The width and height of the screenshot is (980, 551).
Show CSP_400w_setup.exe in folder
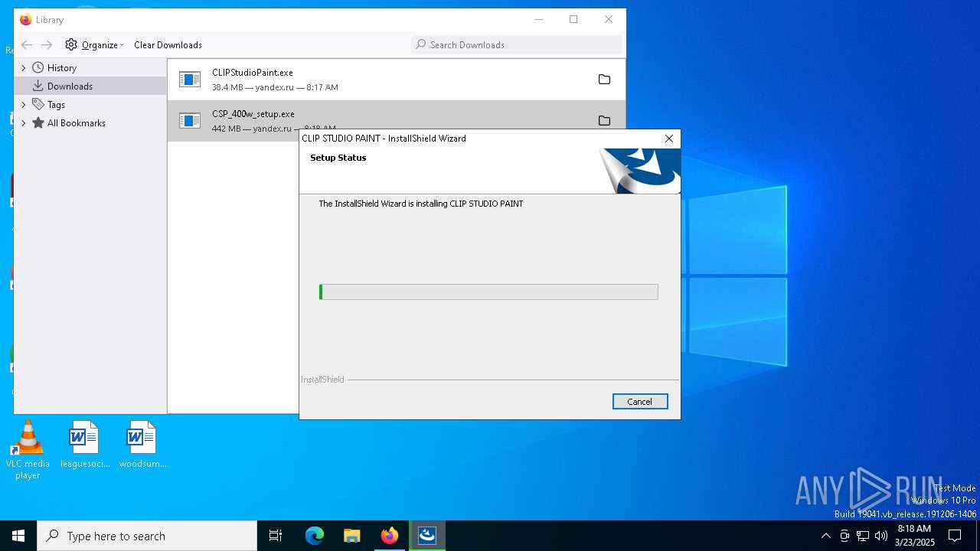click(604, 120)
